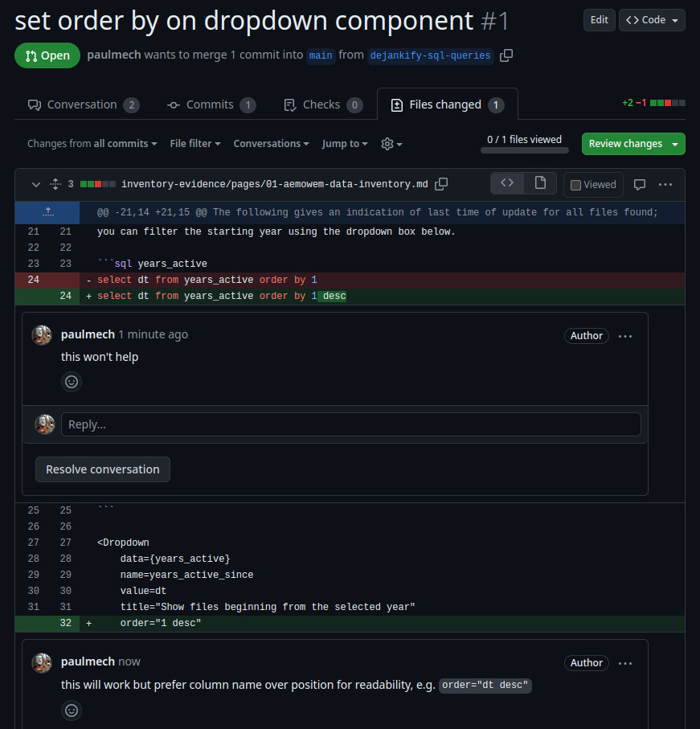This screenshot has height=729, width=700.
Task: Click the Open status badge
Action: 47,55
